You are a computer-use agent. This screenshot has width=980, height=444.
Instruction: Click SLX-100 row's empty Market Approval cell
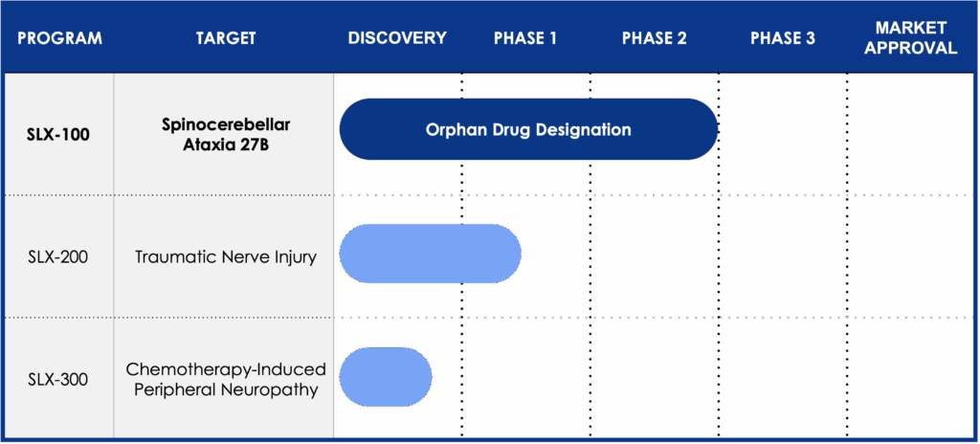click(x=910, y=135)
